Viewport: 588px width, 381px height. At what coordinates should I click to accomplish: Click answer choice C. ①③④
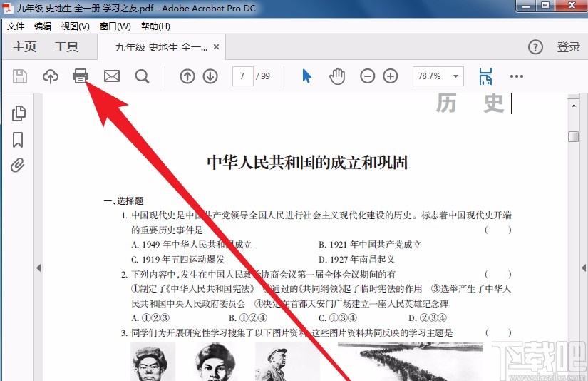click(x=338, y=318)
